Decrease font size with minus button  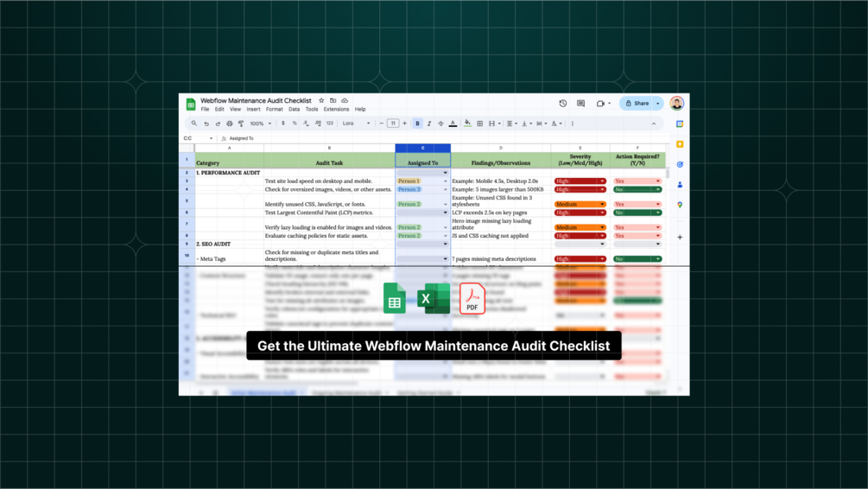click(382, 124)
